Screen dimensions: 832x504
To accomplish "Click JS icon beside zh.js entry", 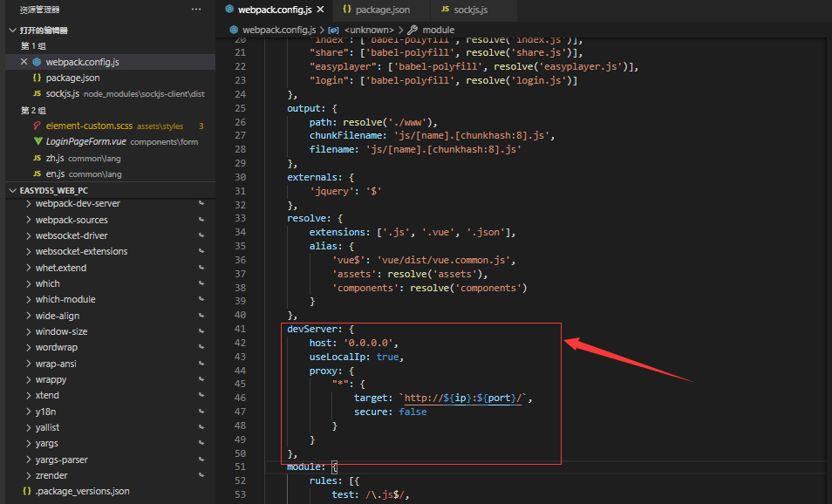I will tap(38, 158).
